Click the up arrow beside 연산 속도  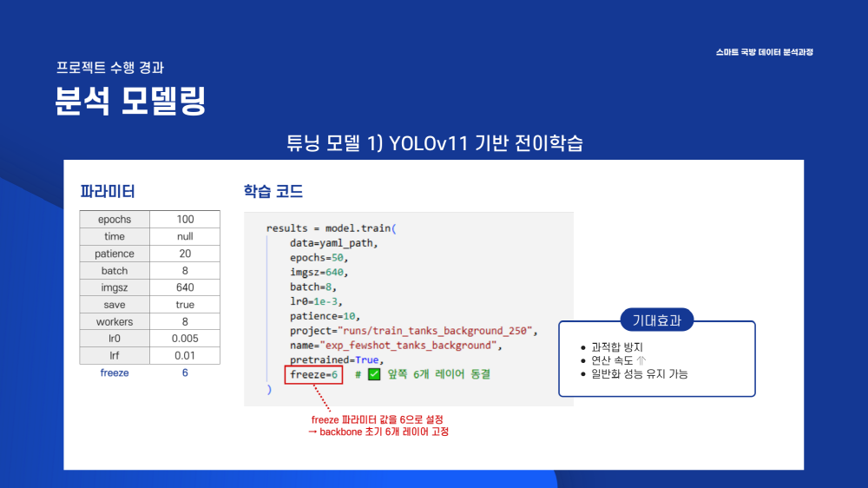[x=641, y=360]
